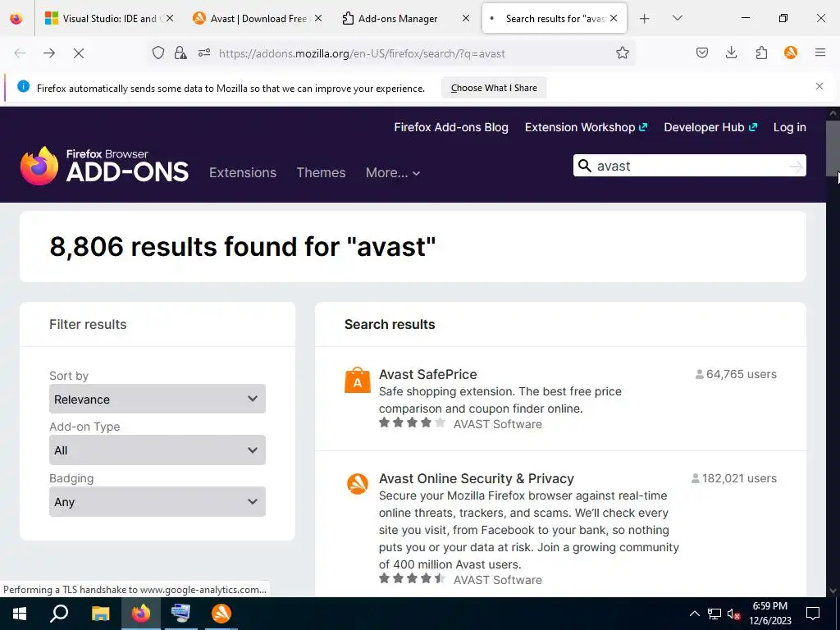Open the Extensions navigation item
Image resolution: width=840 pixels, height=630 pixels.
(x=243, y=172)
